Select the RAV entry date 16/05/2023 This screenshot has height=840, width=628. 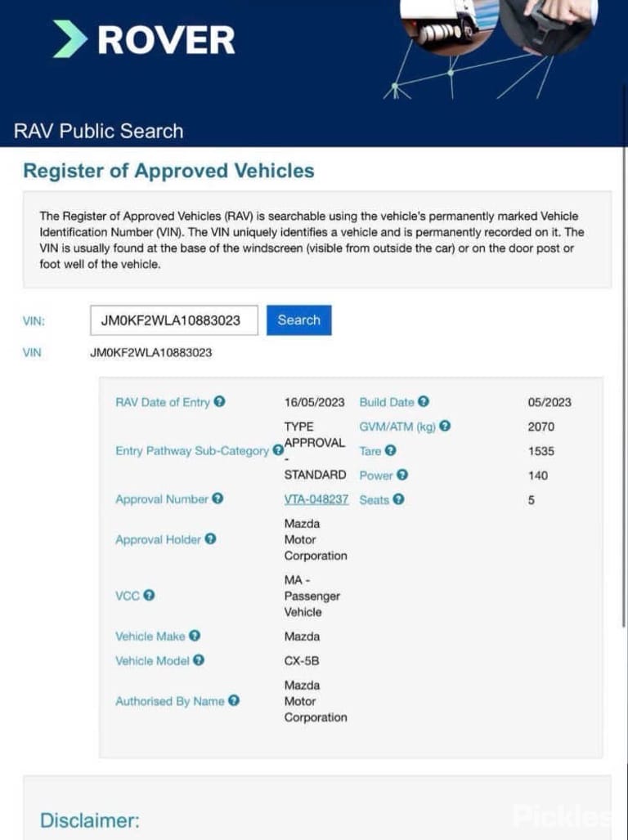[x=314, y=402]
